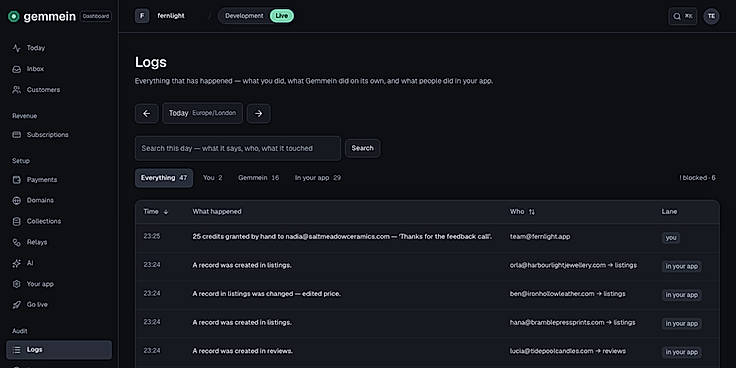Open orla@harbourlightjewellery.com log row
This screenshot has height=368, width=736.
pos(427,266)
